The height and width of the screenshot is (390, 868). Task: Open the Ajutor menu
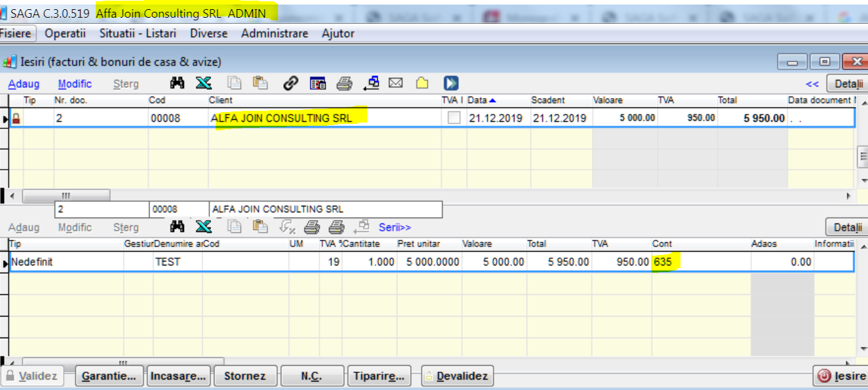[338, 33]
